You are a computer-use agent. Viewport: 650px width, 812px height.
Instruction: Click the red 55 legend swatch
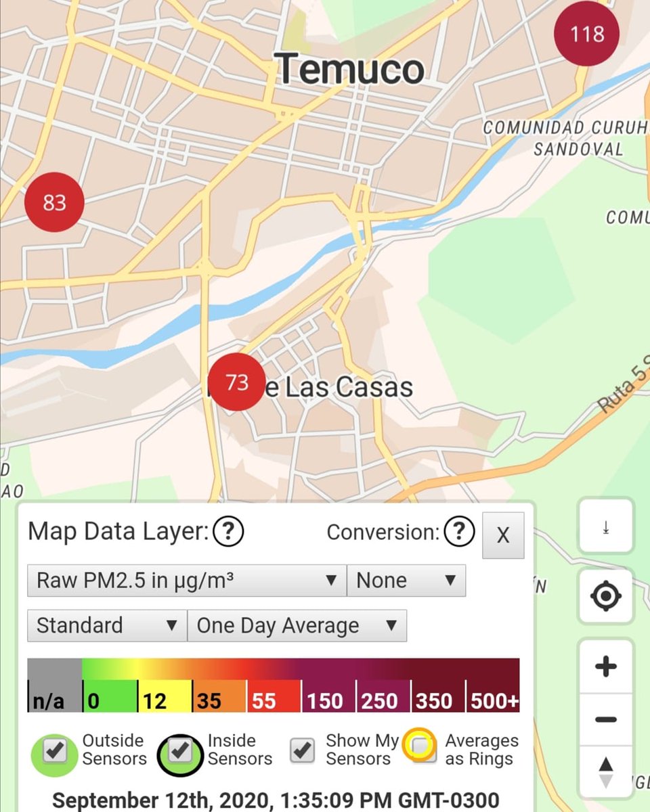click(x=274, y=696)
